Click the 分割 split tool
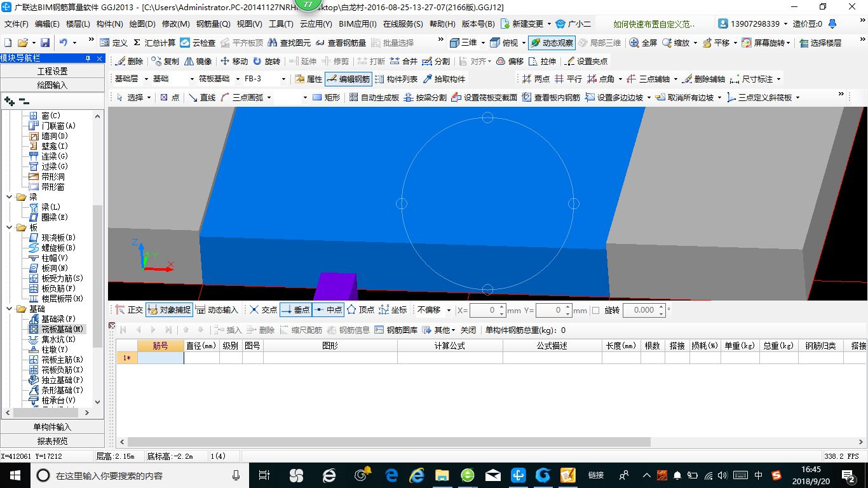The width and height of the screenshot is (868, 488). [x=436, y=62]
